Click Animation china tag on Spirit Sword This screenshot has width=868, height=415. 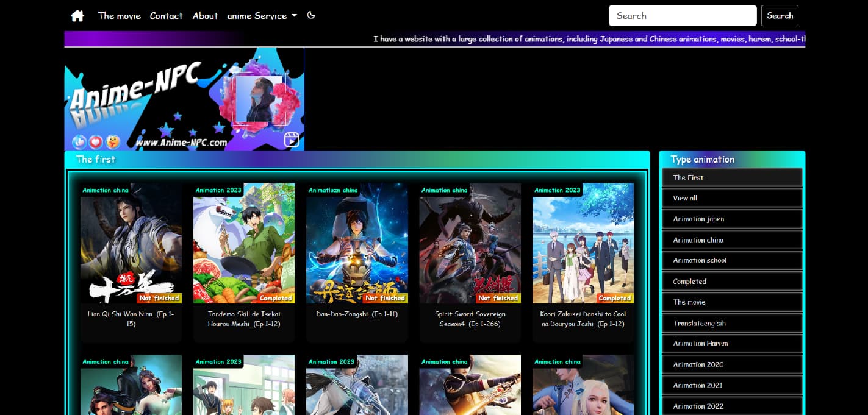(444, 190)
